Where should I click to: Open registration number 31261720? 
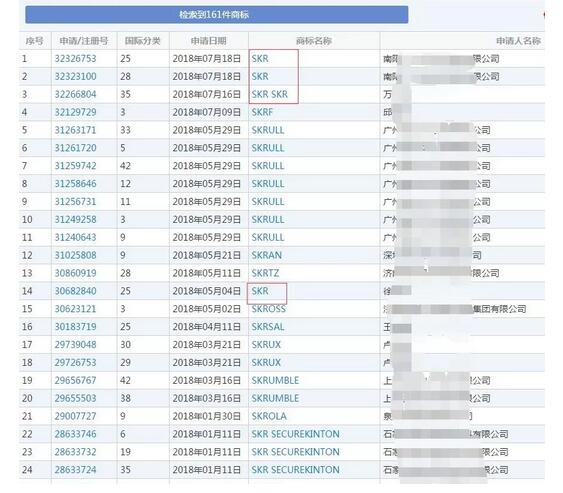coord(75,148)
